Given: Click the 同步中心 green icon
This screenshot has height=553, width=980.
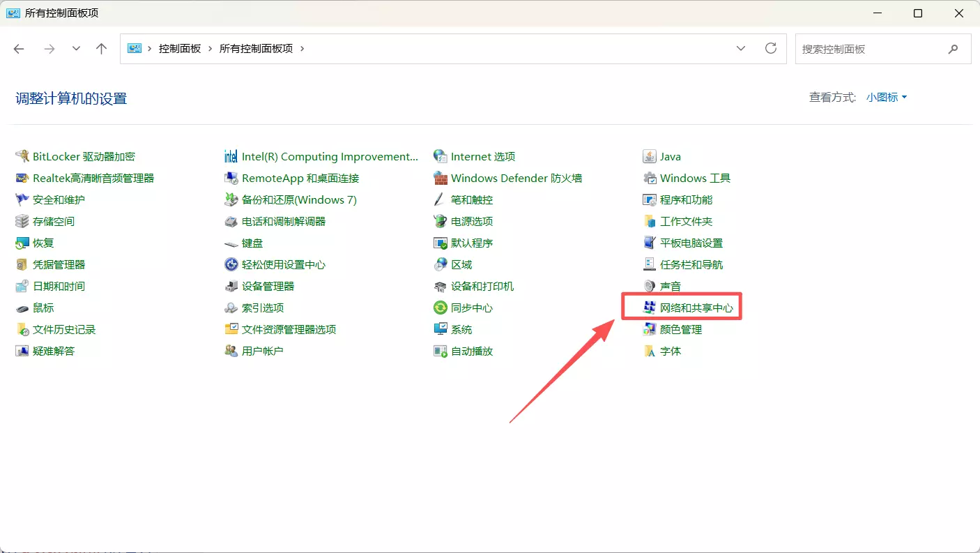Looking at the screenshot, I should click(x=440, y=308).
